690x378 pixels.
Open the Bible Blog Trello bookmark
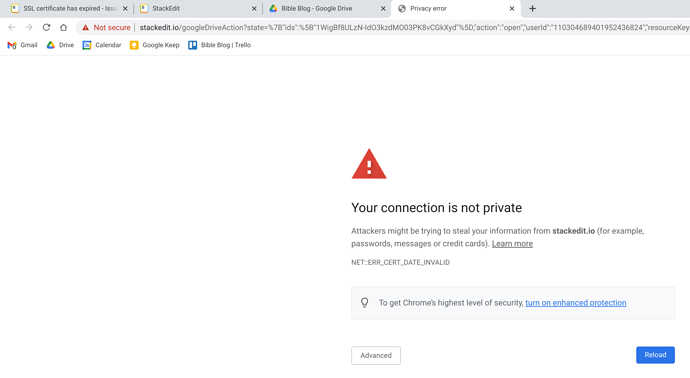220,45
